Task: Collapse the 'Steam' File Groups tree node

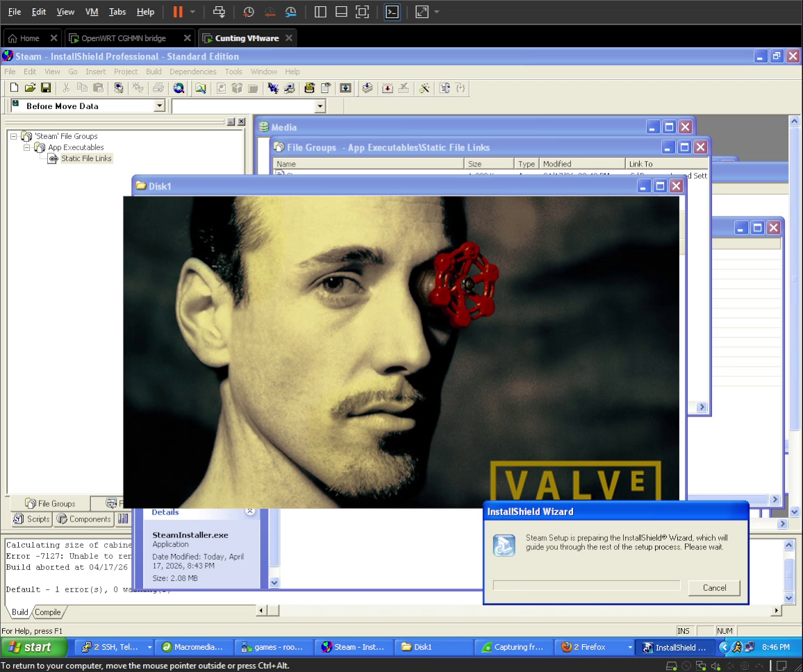Action: 13,137
